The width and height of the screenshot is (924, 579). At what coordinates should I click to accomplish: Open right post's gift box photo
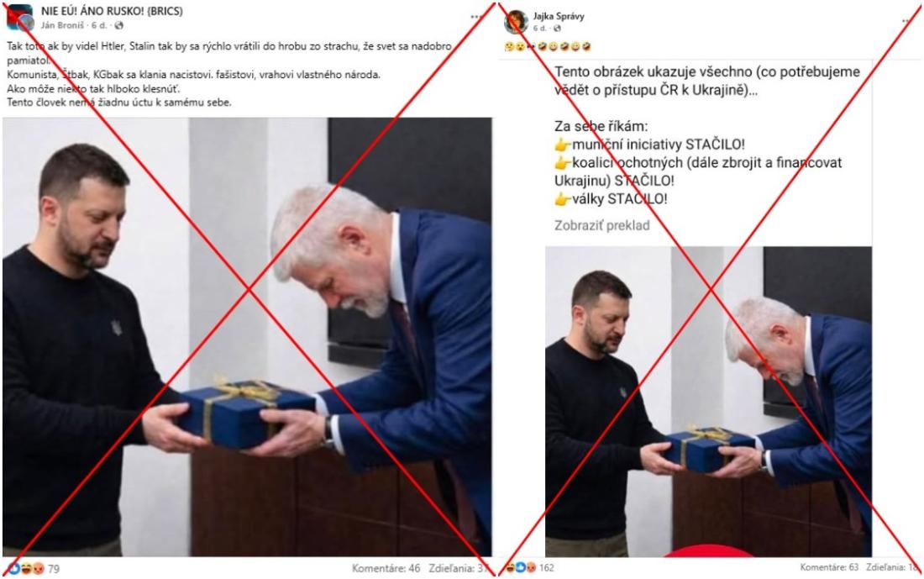coord(708,401)
